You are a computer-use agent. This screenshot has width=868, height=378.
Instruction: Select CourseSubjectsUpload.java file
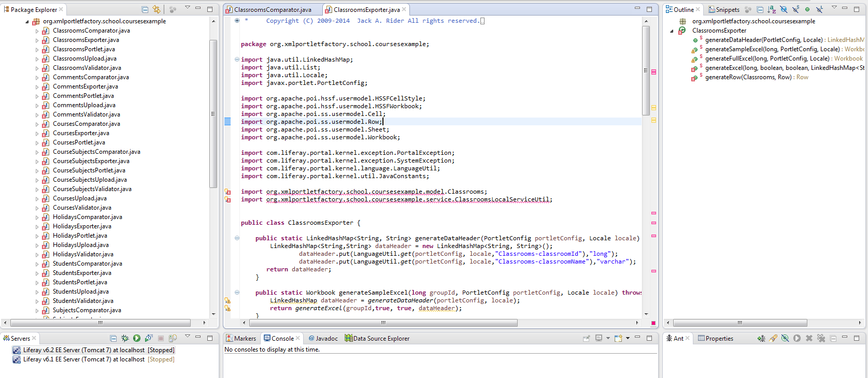point(90,180)
